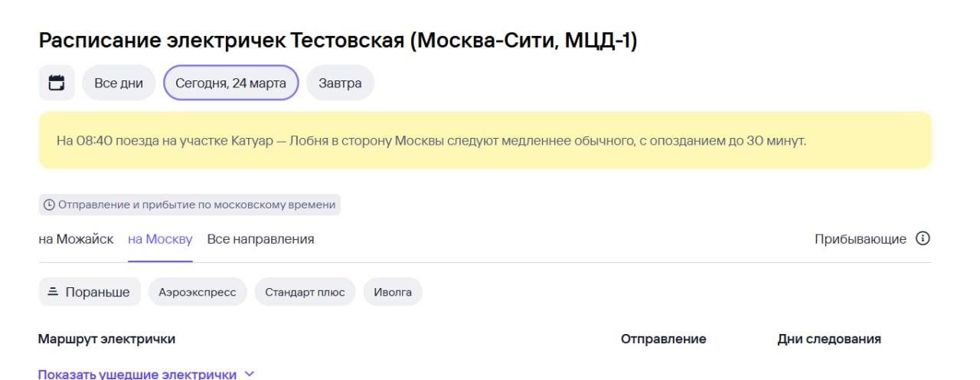The height and width of the screenshot is (380, 980).
Task: Click the yellow delay notice banner
Action: tap(485, 140)
